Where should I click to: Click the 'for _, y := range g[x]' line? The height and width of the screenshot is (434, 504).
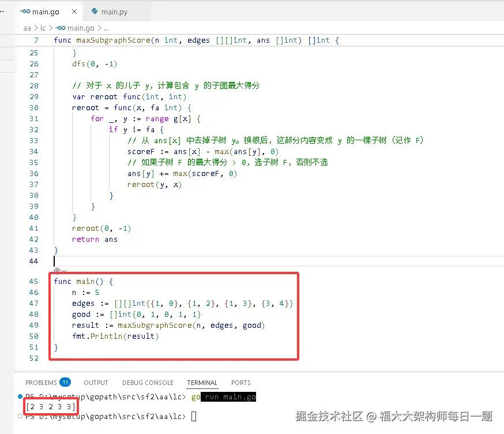(x=145, y=119)
